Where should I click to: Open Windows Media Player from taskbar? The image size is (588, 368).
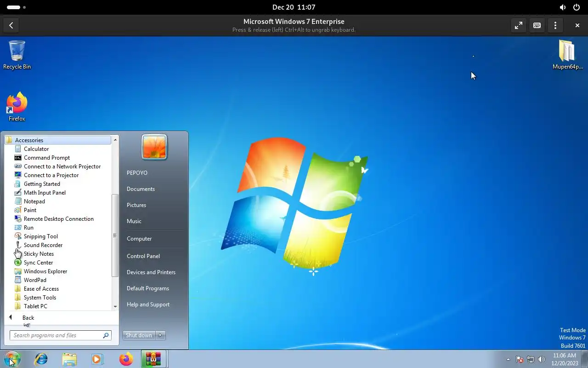pos(97,359)
